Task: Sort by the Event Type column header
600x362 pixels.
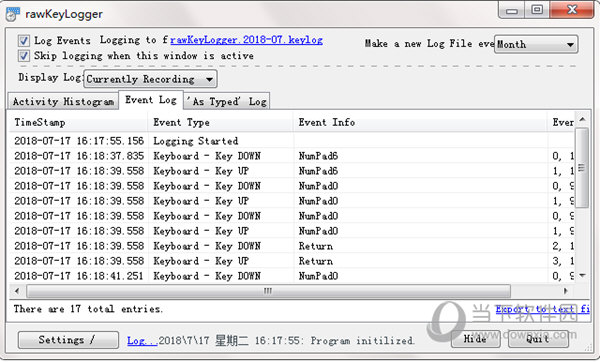Action: click(x=220, y=122)
